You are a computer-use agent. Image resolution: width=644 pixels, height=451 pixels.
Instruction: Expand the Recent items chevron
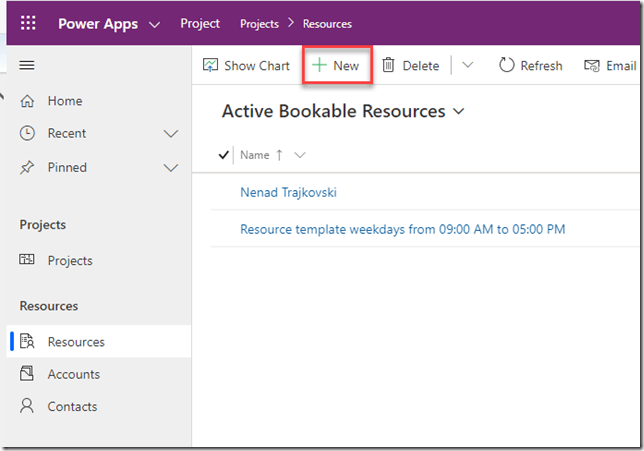point(170,134)
